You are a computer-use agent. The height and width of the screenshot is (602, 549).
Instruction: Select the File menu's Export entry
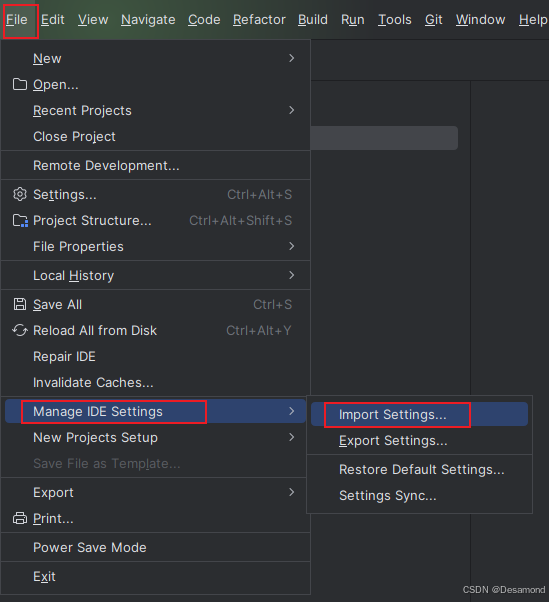155,493
